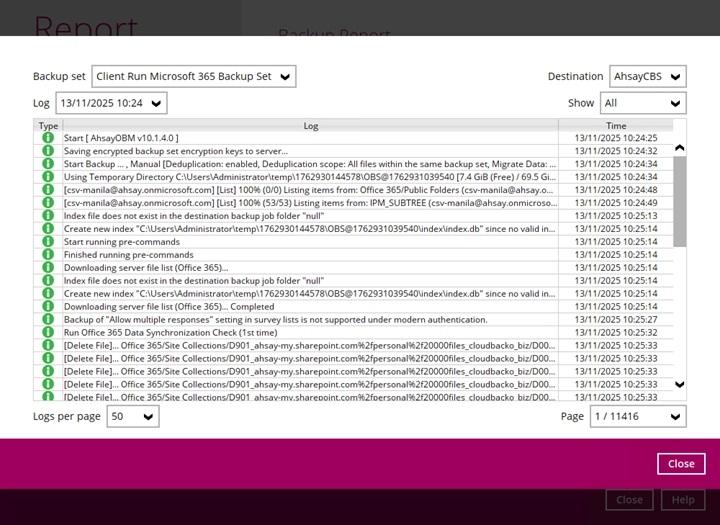Open the Page 1 / 11416 selector

pyautogui.click(x=637, y=417)
